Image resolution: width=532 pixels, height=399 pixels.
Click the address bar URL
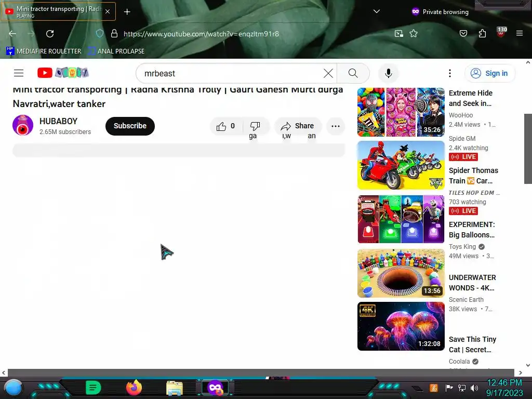pyautogui.click(x=201, y=34)
